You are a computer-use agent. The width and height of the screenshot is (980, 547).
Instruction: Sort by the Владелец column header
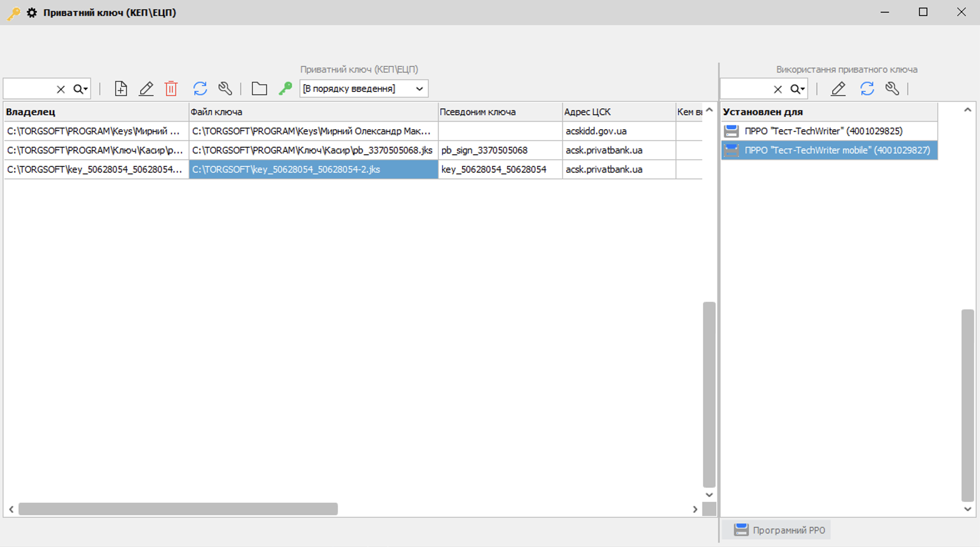tap(96, 112)
